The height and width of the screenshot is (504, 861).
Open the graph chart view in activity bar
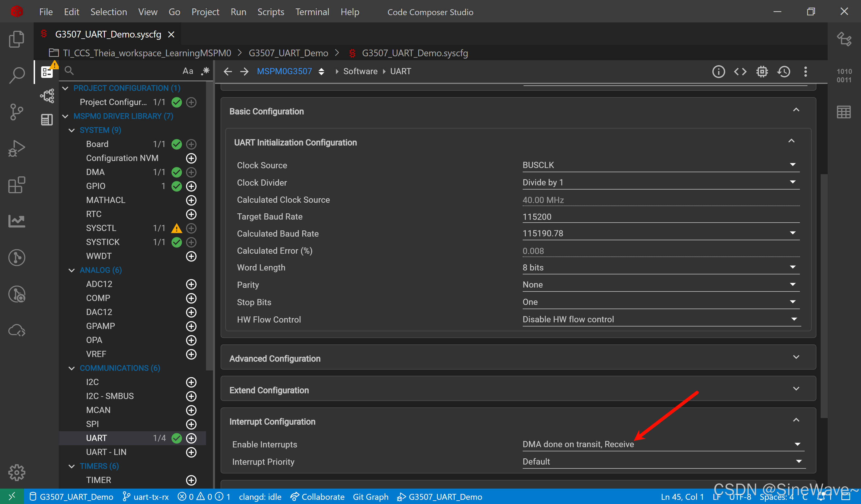point(17,221)
